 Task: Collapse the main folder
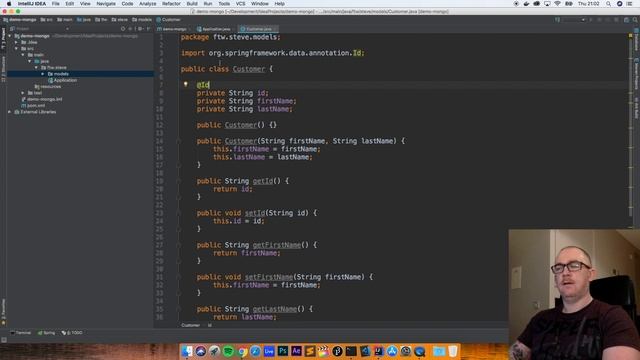[23, 55]
